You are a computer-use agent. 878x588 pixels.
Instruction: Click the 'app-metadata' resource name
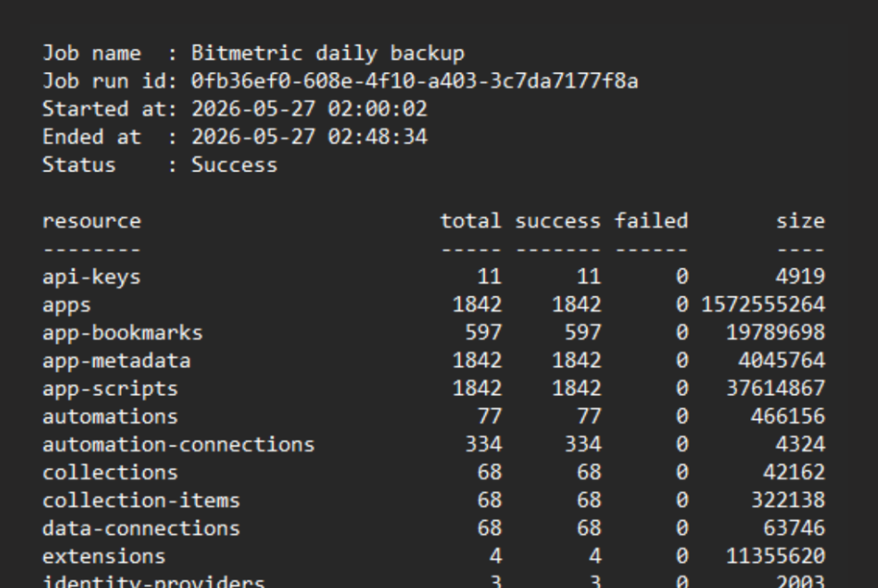click(x=117, y=361)
